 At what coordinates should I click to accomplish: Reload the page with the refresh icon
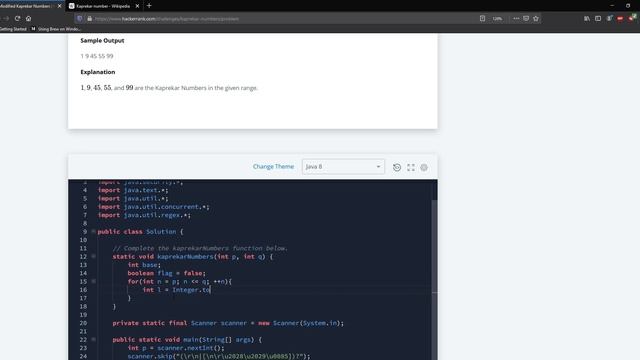click(x=17, y=18)
